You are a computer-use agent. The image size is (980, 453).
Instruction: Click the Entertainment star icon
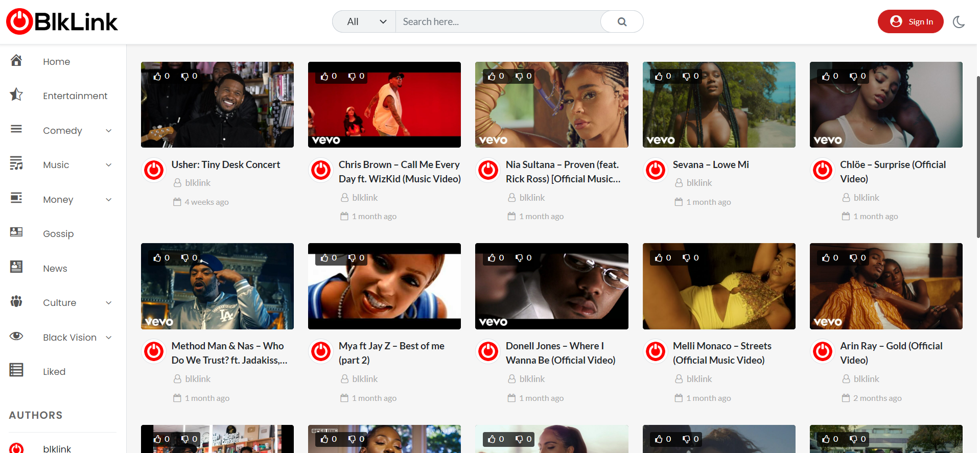tap(16, 94)
